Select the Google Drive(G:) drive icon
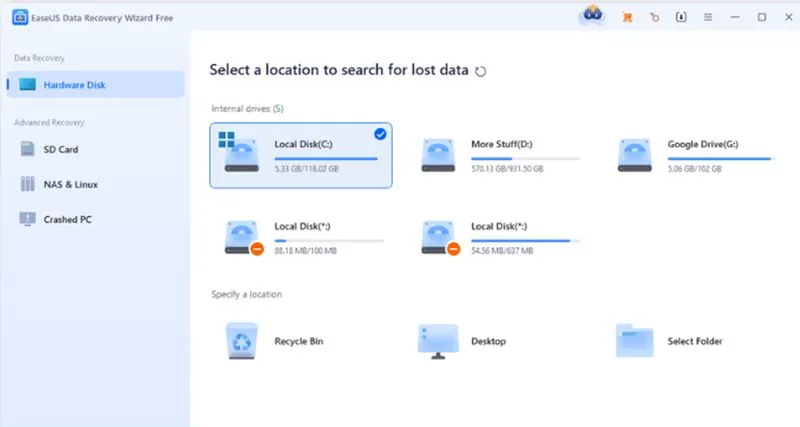Image resolution: width=800 pixels, height=427 pixels. click(x=635, y=155)
